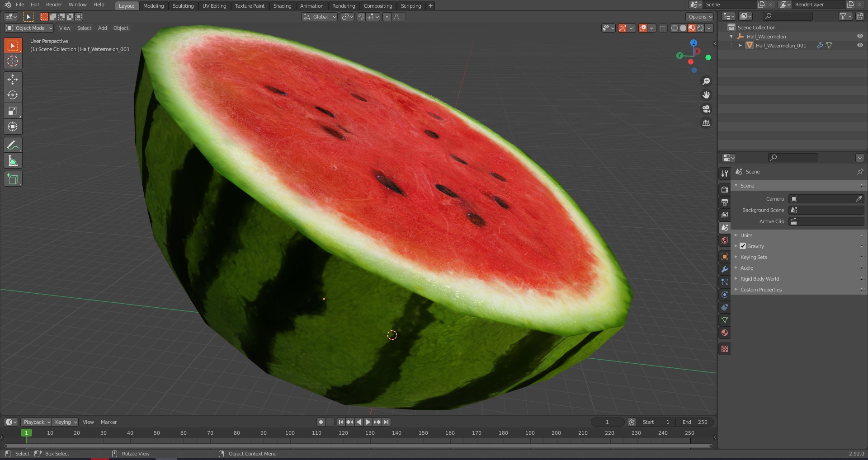This screenshot has height=460, width=868.
Task: Jump to first frame
Action: pyautogui.click(x=341, y=422)
